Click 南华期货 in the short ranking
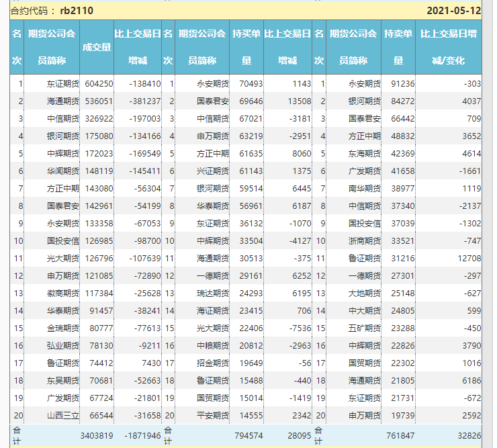The height and width of the screenshot is (448, 497). 364,188
